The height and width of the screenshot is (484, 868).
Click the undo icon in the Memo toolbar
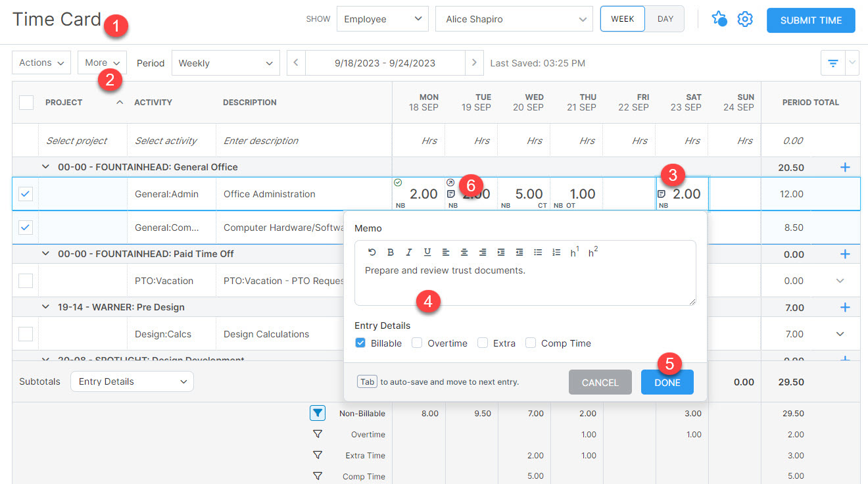click(372, 252)
